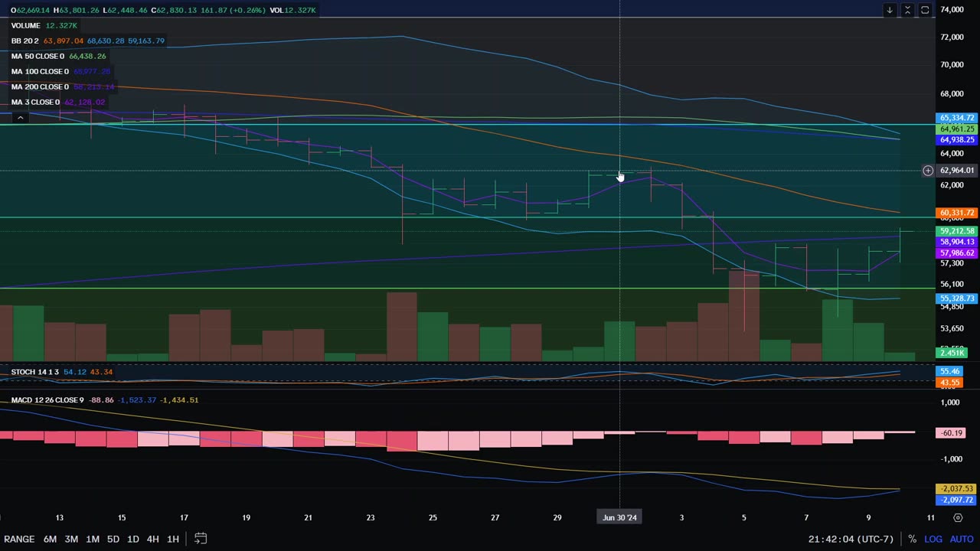Open the time axis settings gear icon
Screen dimensions: 980x551
958,518
